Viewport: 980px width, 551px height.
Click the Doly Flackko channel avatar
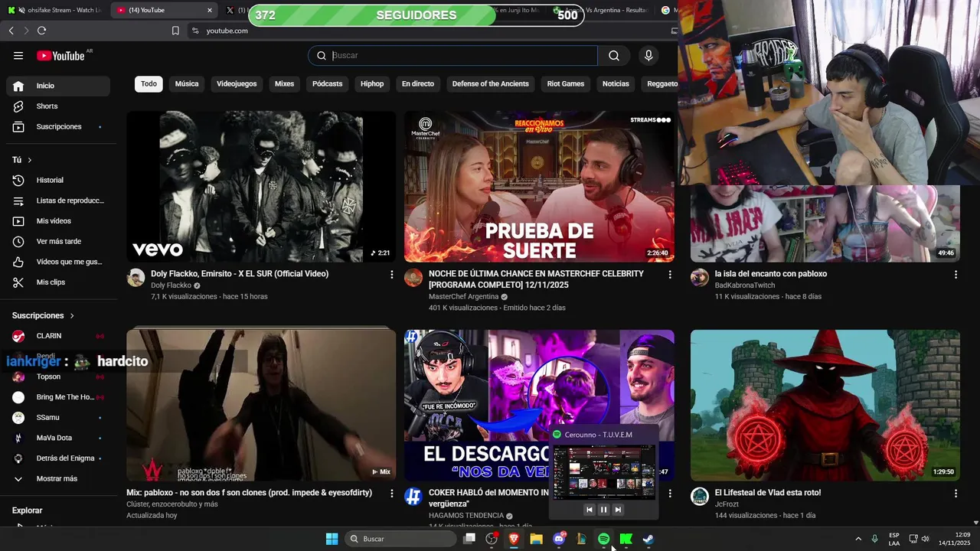click(x=136, y=278)
